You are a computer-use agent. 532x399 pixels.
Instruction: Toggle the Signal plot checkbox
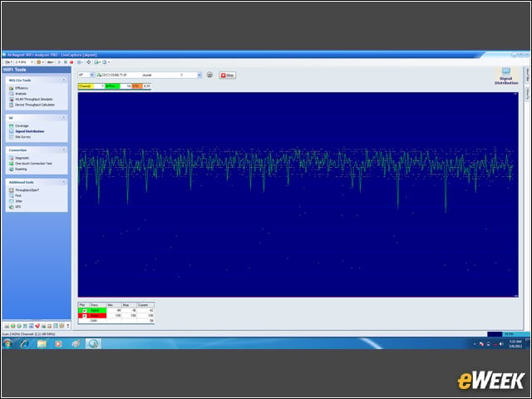[85, 310]
